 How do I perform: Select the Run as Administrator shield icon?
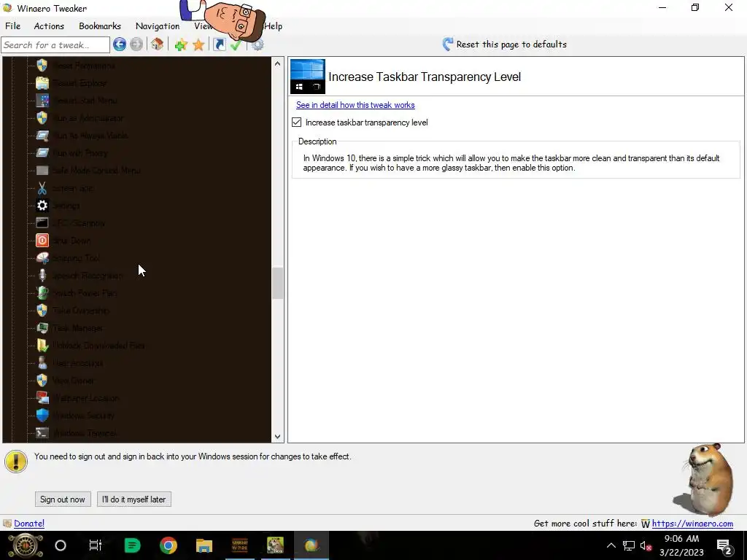pyautogui.click(x=42, y=117)
